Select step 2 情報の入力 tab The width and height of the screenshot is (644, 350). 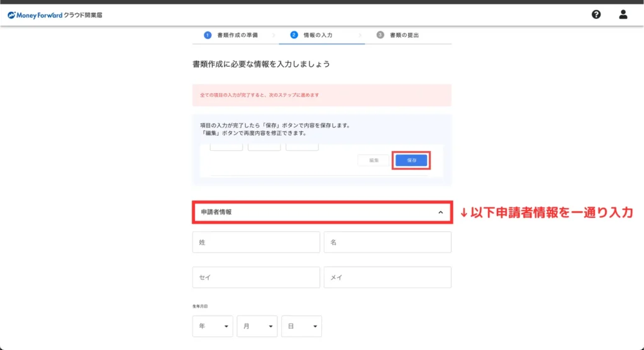317,35
